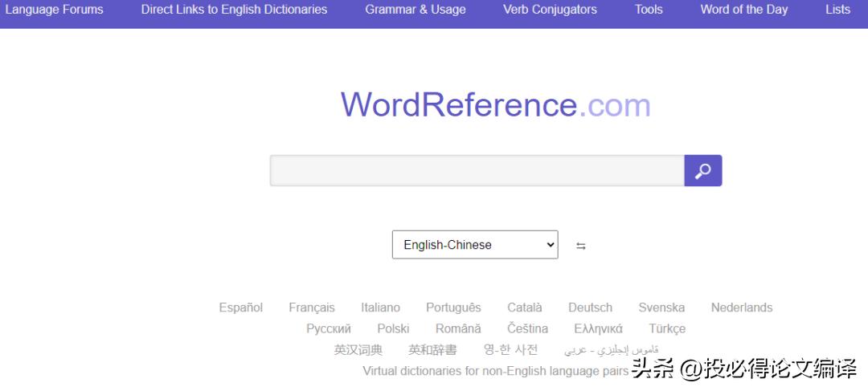Viewport: 868px width, 391px height.
Task: Switch site language to Italiano
Action: tap(380, 308)
